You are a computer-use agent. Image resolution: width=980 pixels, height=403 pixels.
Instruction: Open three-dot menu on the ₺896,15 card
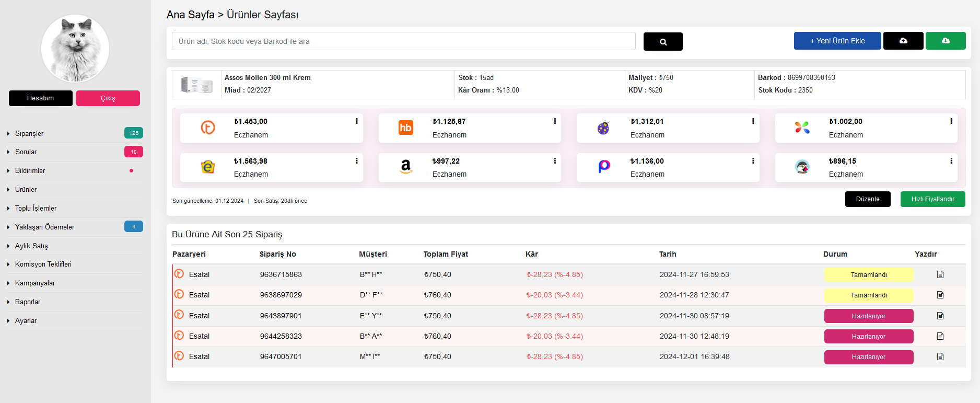[951, 161]
